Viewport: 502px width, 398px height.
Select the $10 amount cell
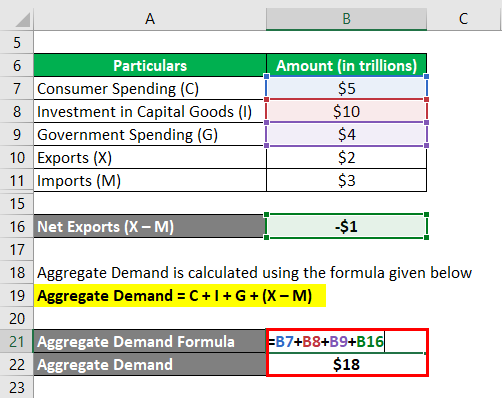click(346, 111)
